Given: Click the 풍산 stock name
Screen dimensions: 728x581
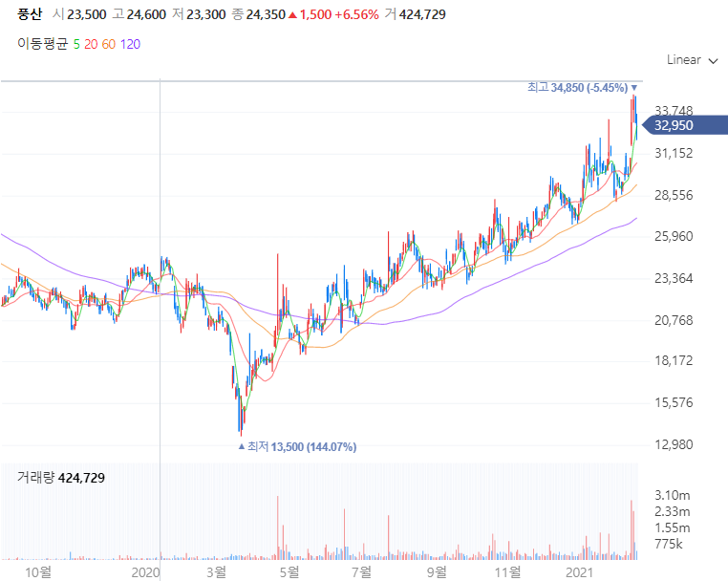Looking at the screenshot, I should 30,14.
